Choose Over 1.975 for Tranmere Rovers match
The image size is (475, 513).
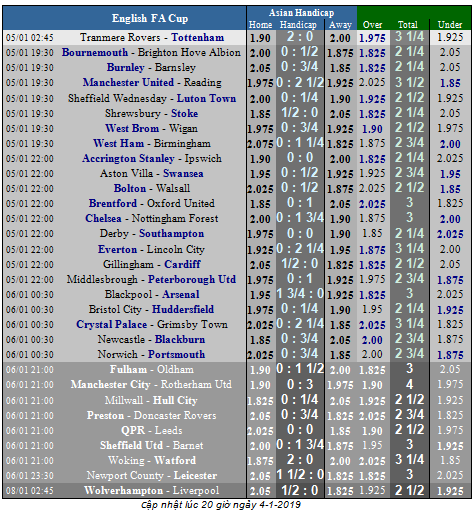372,38
